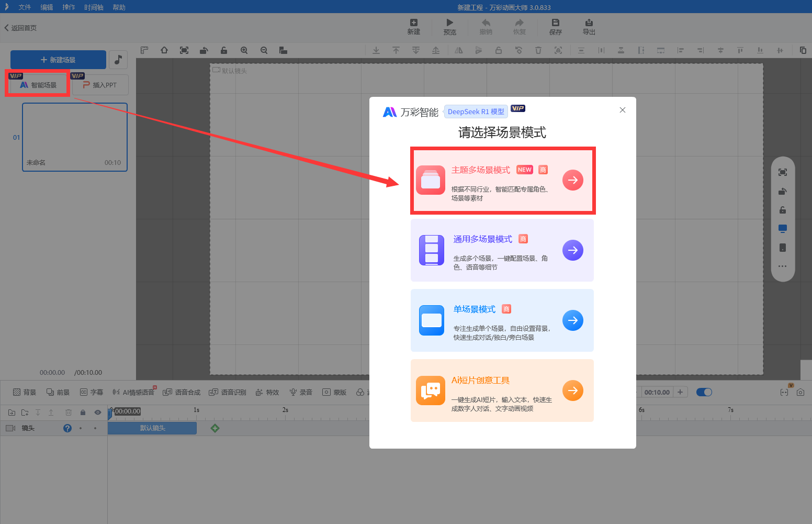Click the plus stepper next to 00:10.00
812x524 pixels.
coord(680,392)
